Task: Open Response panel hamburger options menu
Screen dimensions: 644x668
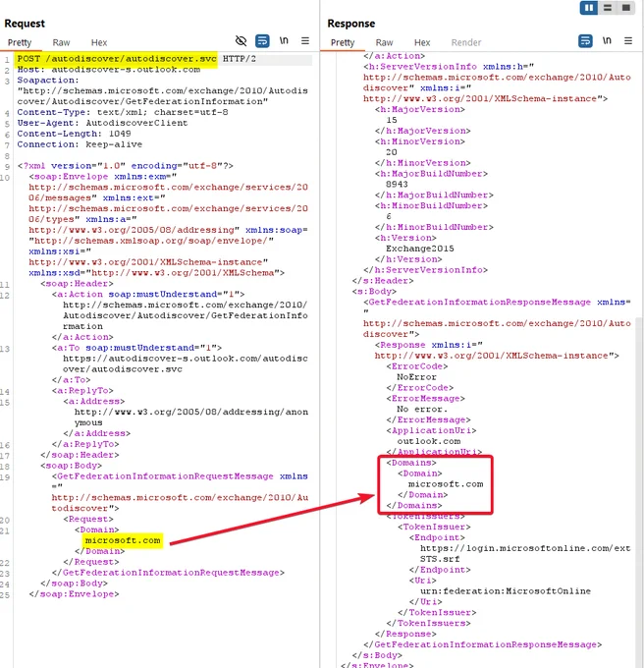Action: coord(628,41)
